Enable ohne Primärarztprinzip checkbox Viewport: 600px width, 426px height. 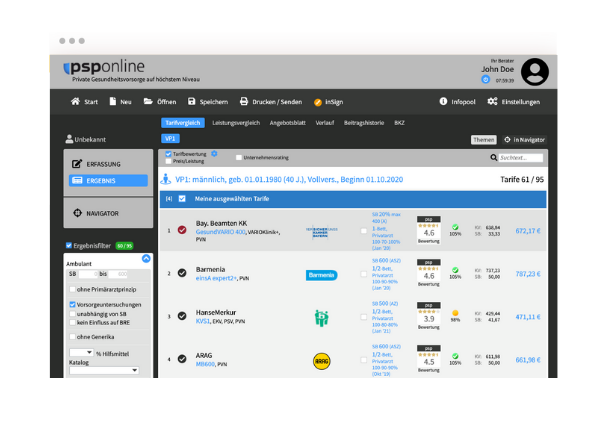pos(72,289)
